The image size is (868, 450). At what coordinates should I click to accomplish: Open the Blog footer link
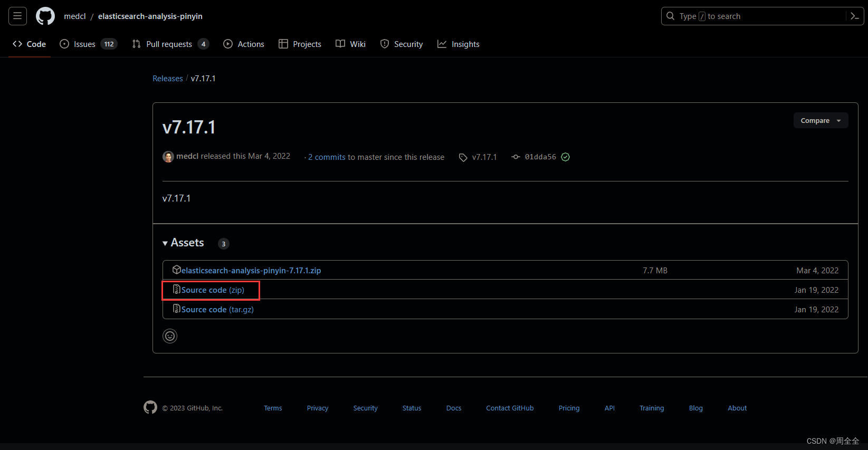point(696,408)
